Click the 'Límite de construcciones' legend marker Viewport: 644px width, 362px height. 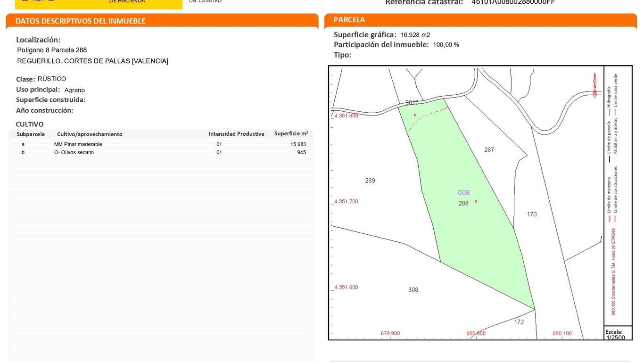(616, 219)
